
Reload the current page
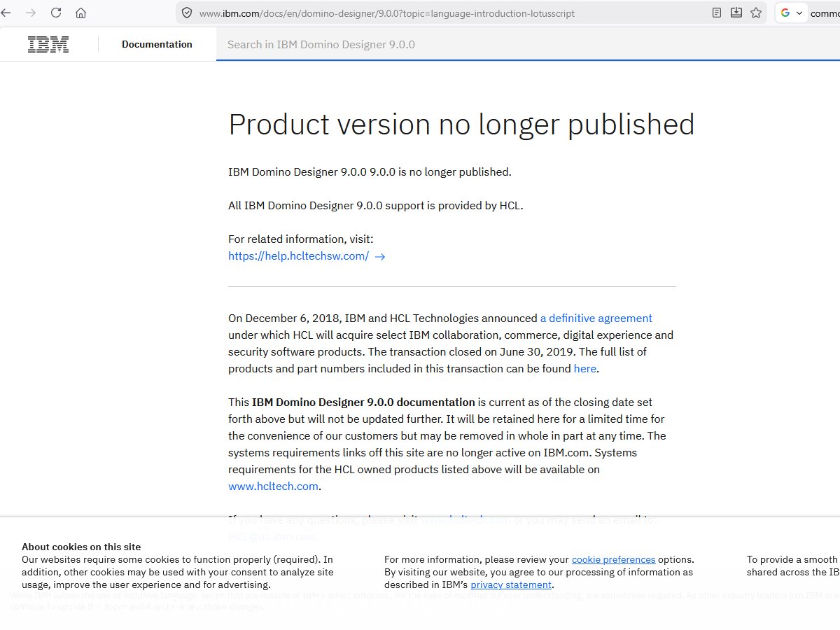pyautogui.click(x=56, y=13)
